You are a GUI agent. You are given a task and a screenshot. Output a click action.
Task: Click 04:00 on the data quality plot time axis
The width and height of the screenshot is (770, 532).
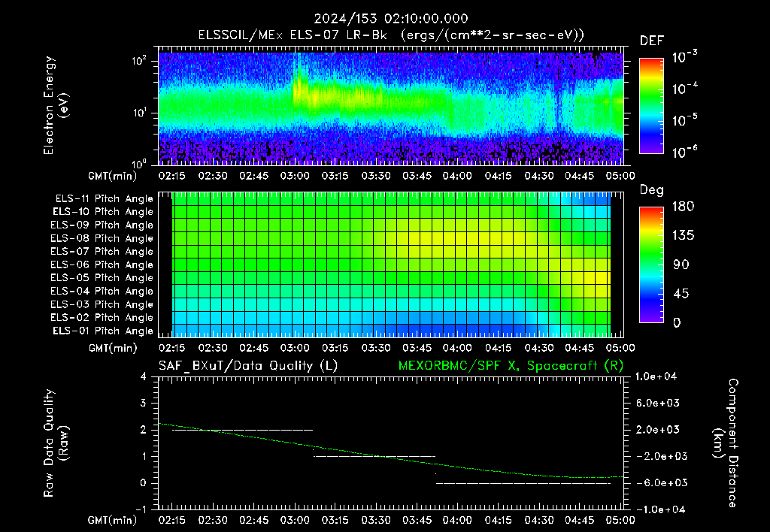pos(457,520)
